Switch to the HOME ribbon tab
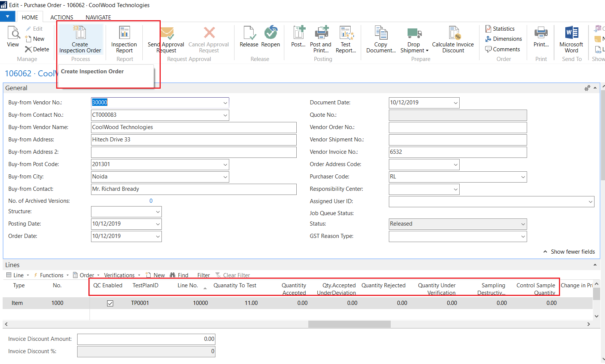The height and width of the screenshot is (364, 605). (x=30, y=18)
